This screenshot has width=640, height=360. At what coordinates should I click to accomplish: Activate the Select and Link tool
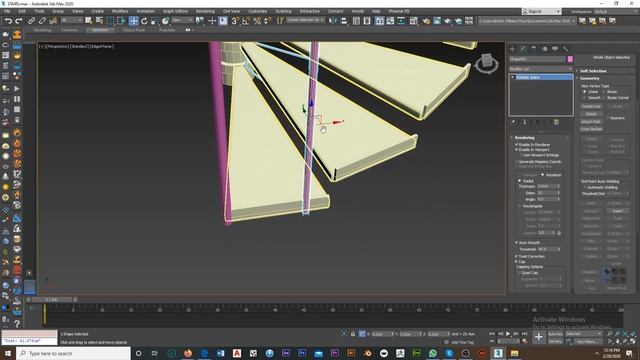click(x=31, y=21)
